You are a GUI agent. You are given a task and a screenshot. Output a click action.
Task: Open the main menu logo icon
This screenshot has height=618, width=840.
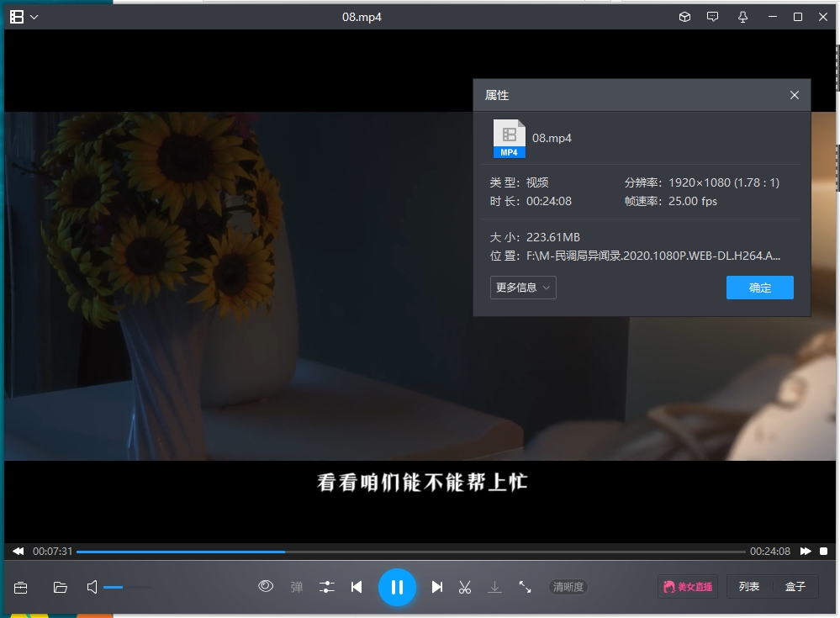point(17,17)
